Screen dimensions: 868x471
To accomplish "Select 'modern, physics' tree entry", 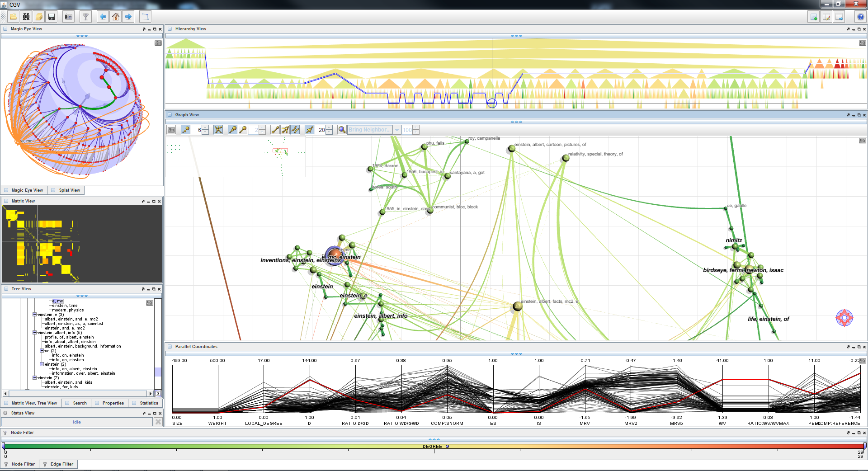I will click(68, 310).
